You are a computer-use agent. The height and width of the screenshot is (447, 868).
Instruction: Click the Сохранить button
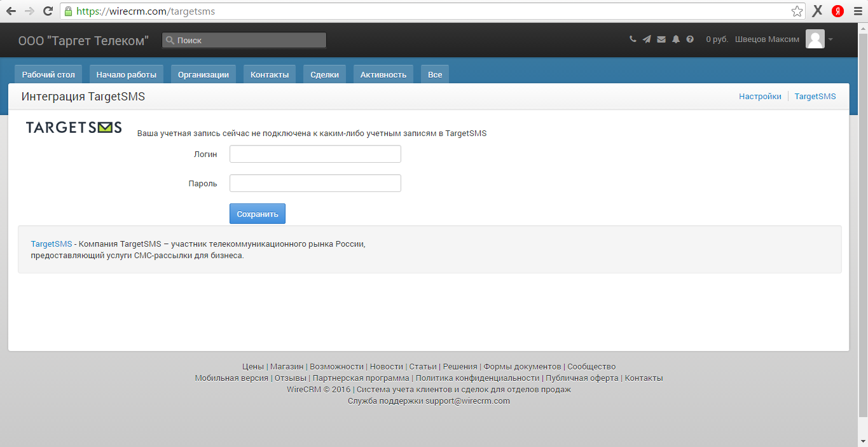click(258, 214)
